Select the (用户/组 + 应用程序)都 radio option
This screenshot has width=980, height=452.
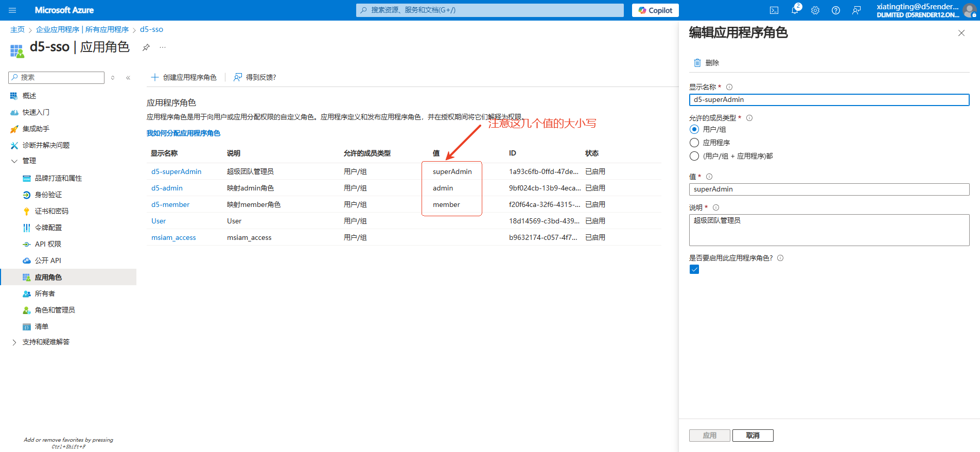(x=694, y=156)
